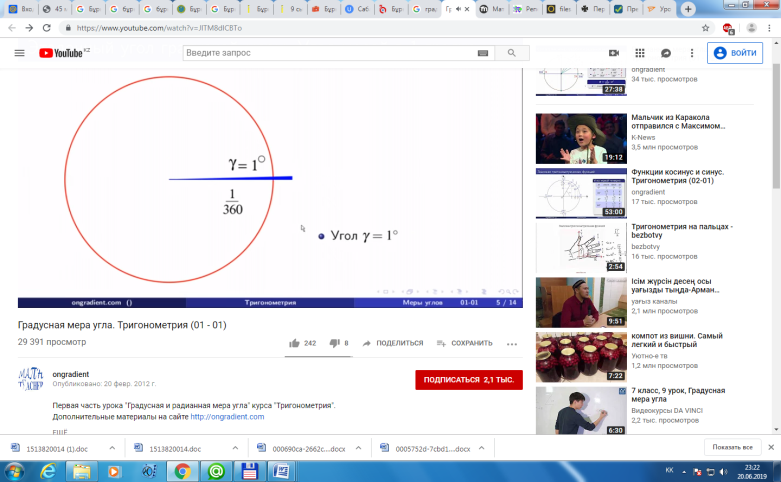The height and width of the screenshot is (482, 781).
Task: Open the floppy-disk icon on the taskbar
Action: click(x=249, y=471)
